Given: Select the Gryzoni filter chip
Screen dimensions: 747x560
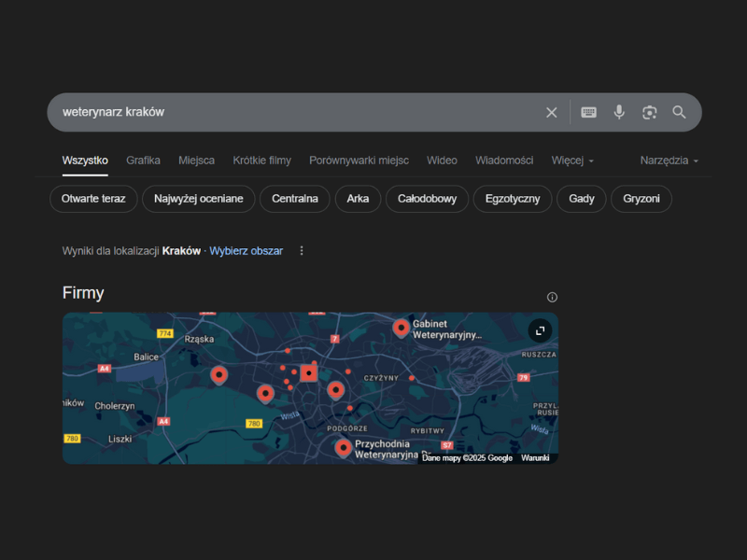Looking at the screenshot, I should pyautogui.click(x=641, y=199).
